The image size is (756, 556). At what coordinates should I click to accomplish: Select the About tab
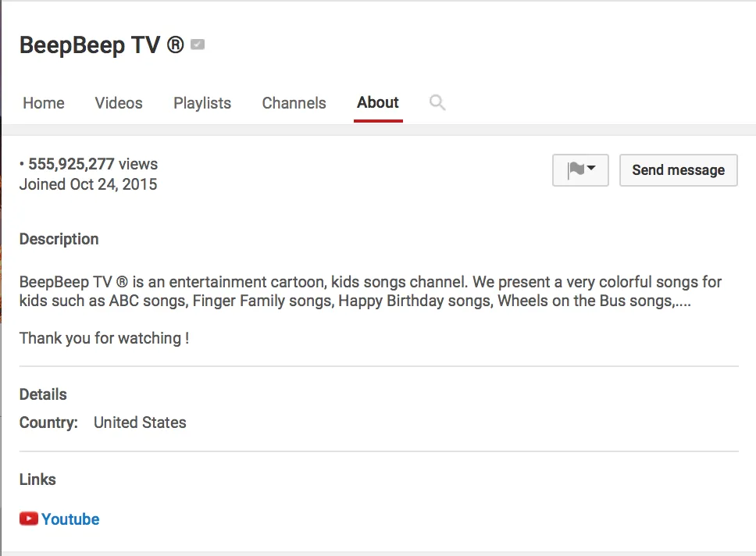378,103
